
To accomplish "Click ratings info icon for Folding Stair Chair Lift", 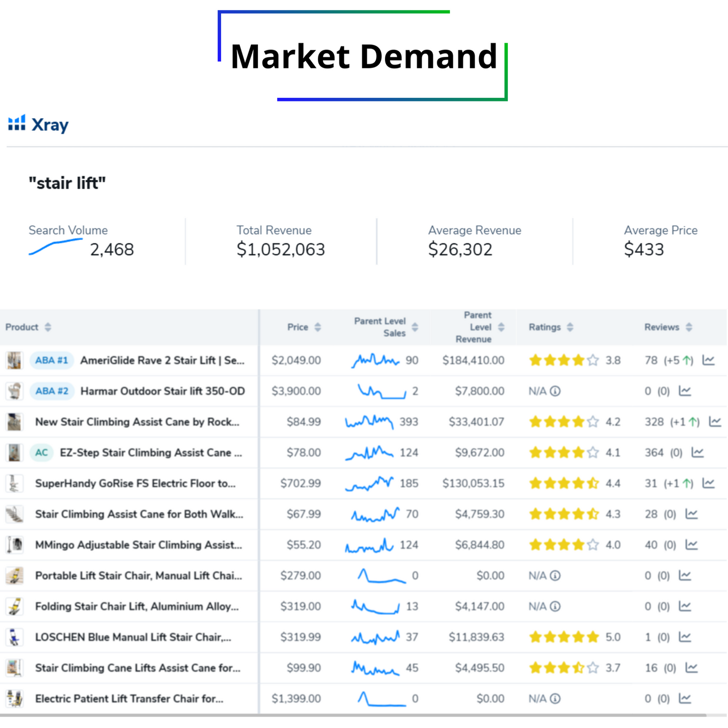I will 555,606.
